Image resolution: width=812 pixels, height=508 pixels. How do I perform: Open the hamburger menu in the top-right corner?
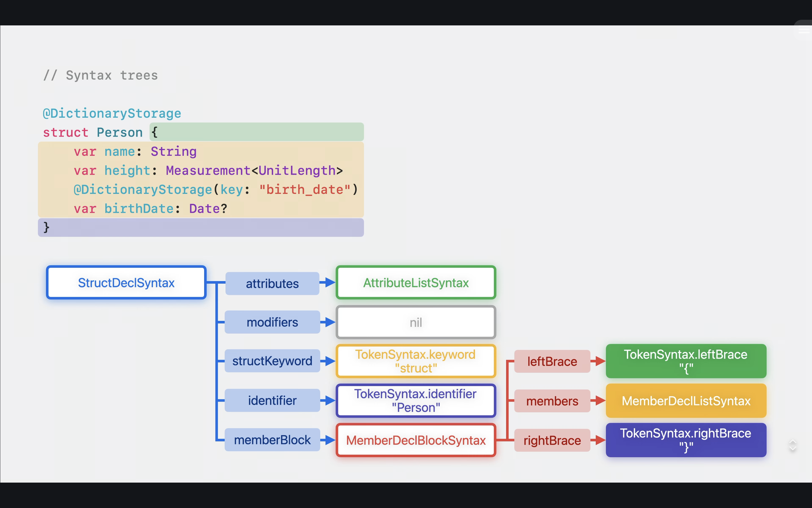pos(804,30)
